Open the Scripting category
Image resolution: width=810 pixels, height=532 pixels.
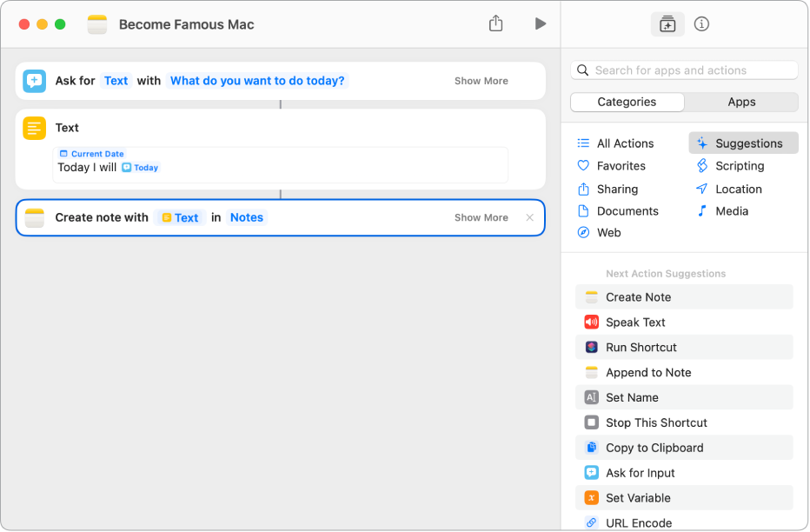click(739, 166)
